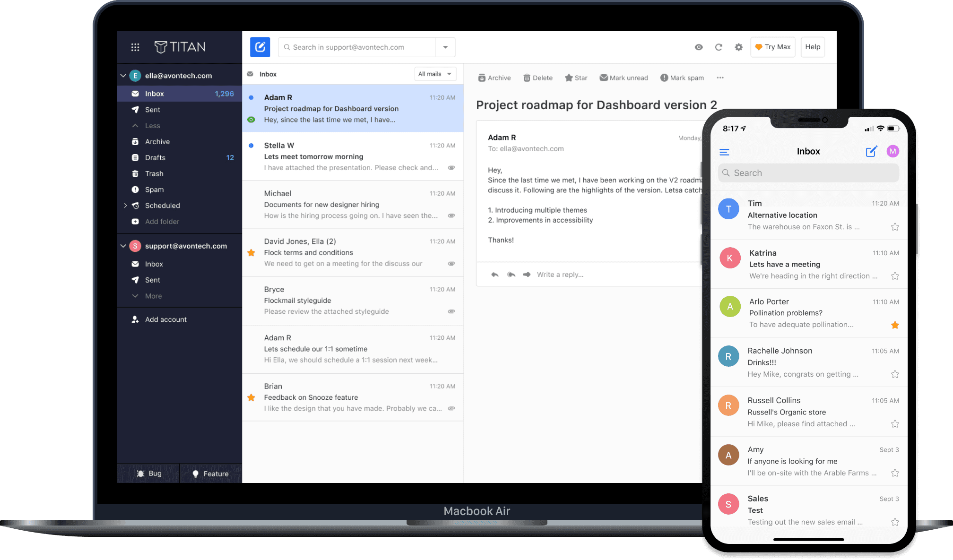
Task: Switch to the Spam folder
Action: click(x=155, y=190)
